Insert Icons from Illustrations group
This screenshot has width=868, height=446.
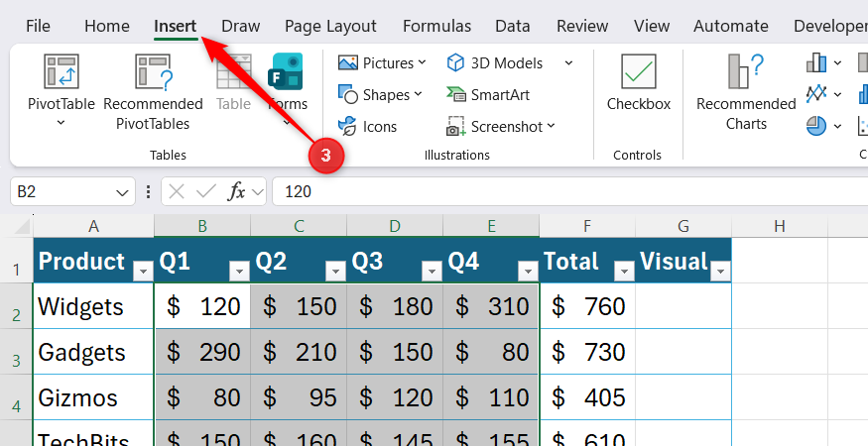click(368, 126)
